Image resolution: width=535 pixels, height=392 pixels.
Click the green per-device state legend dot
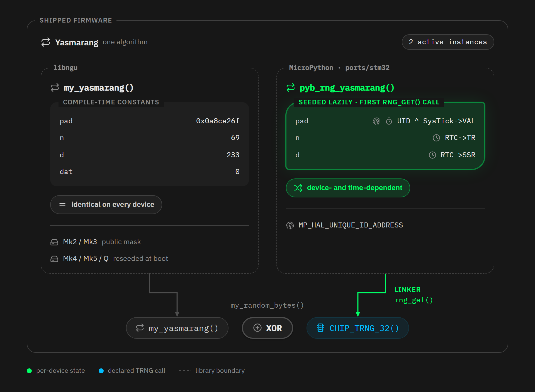coord(29,371)
